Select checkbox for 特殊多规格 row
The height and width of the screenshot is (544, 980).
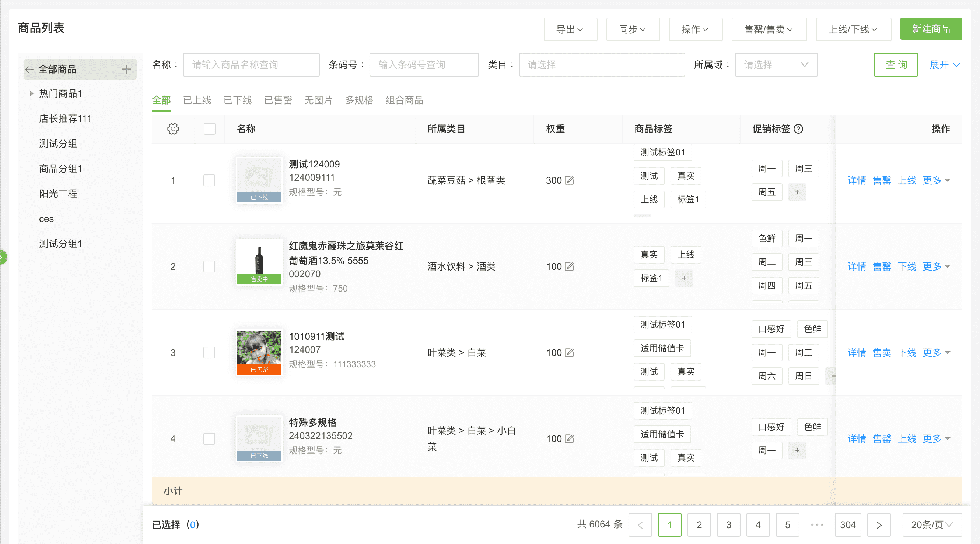pyautogui.click(x=209, y=439)
